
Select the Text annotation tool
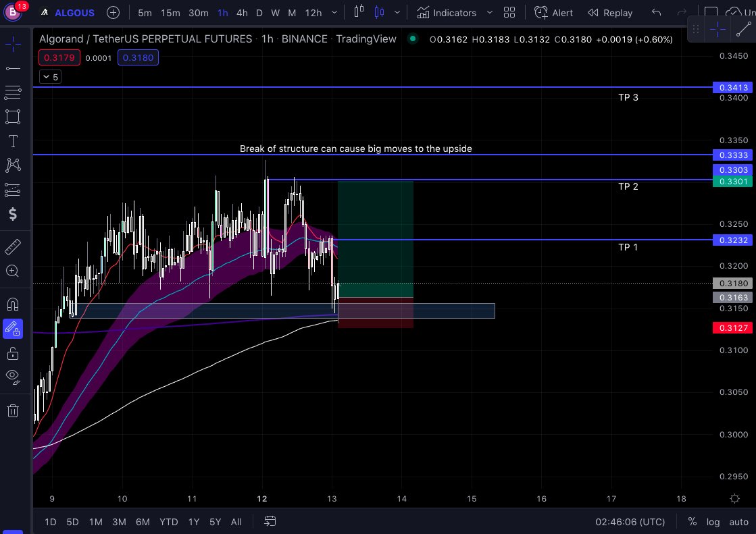click(x=13, y=140)
